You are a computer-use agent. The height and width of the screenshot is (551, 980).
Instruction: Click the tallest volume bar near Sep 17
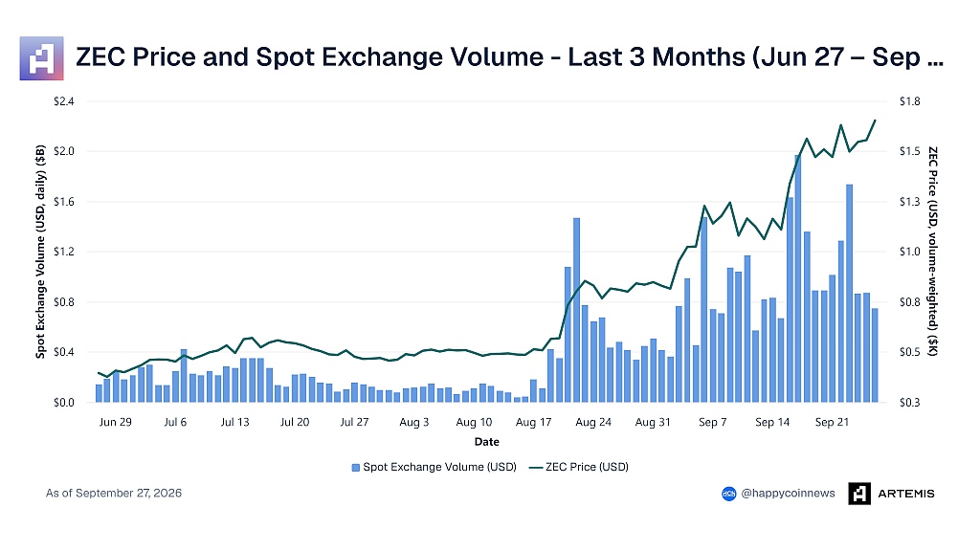[x=798, y=278]
